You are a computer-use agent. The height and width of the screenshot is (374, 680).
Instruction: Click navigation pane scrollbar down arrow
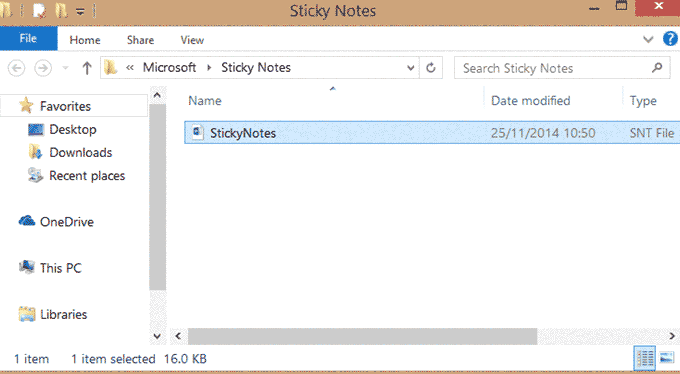click(157, 336)
